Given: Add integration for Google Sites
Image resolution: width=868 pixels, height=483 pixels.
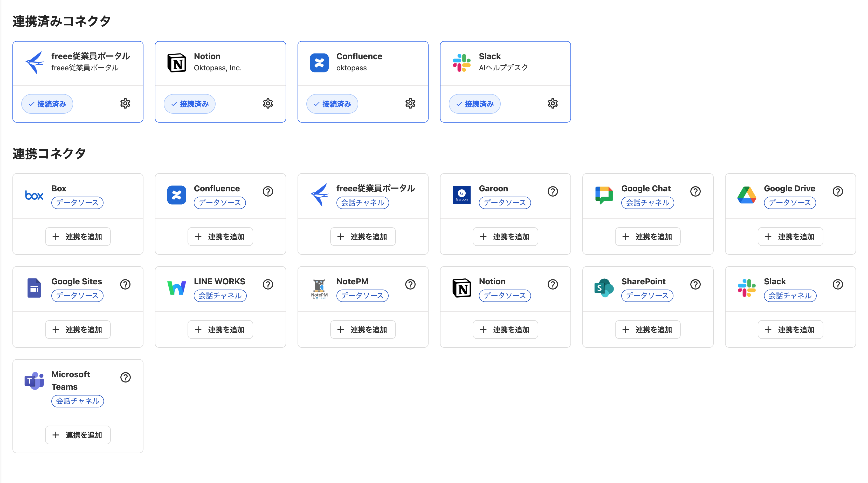Looking at the screenshot, I should (x=78, y=330).
